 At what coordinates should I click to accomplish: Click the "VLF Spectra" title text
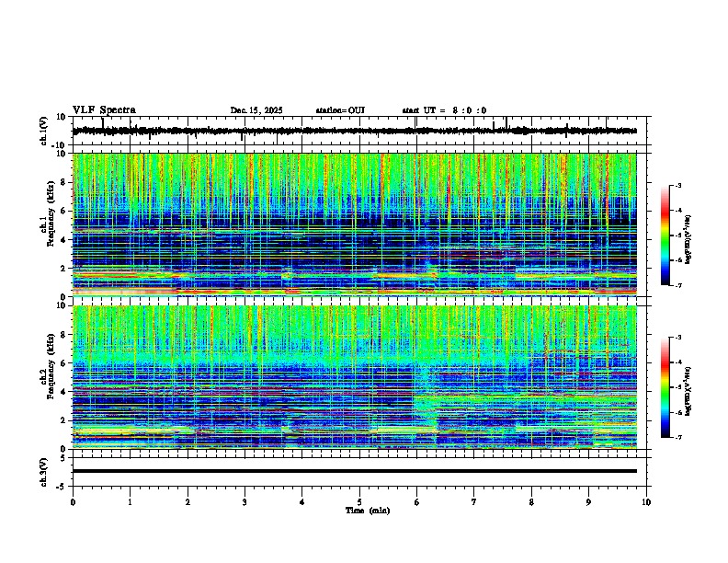pos(104,110)
